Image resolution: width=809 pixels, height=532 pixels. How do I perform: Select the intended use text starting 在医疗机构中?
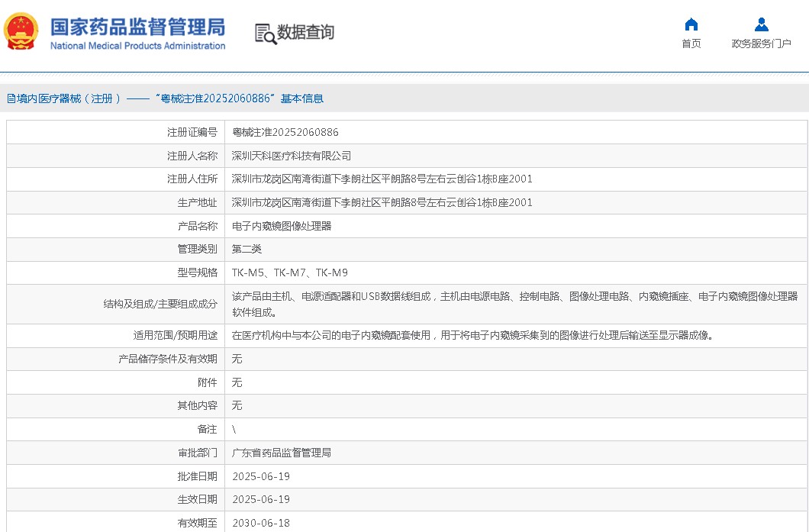click(x=472, y=335)
